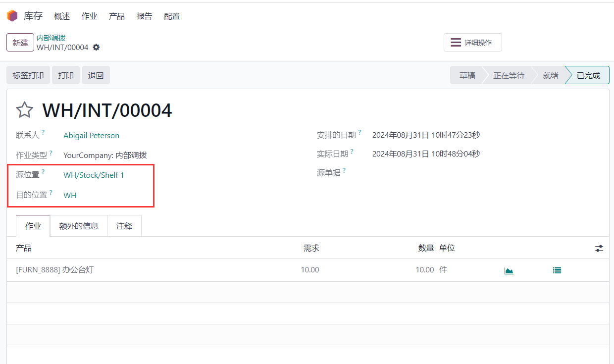Image resolution: width=614 pixels, height=364 pixels.
Task: Open the forecast chart icon for 办公台灯
Action: [509, 270]
